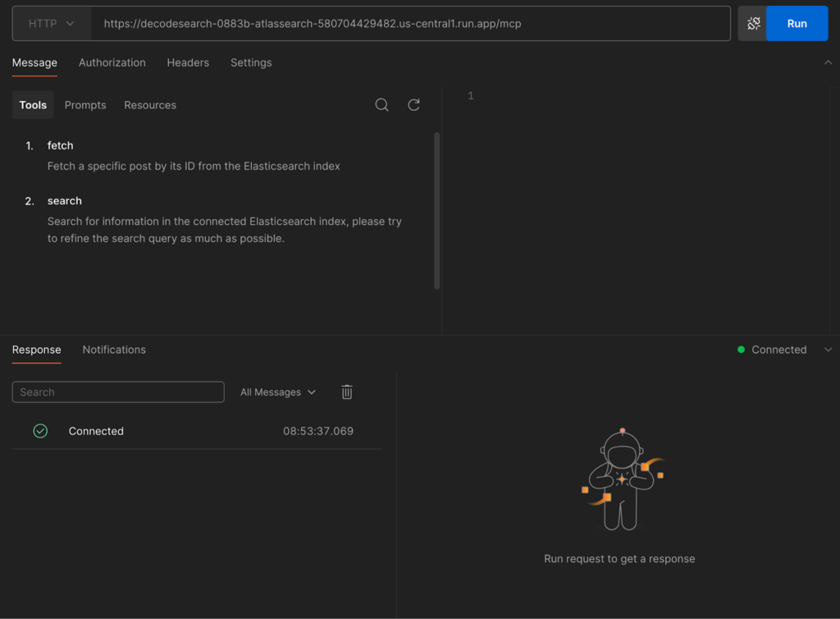Click the green check icon beside Connected

(x=40, y=431)
